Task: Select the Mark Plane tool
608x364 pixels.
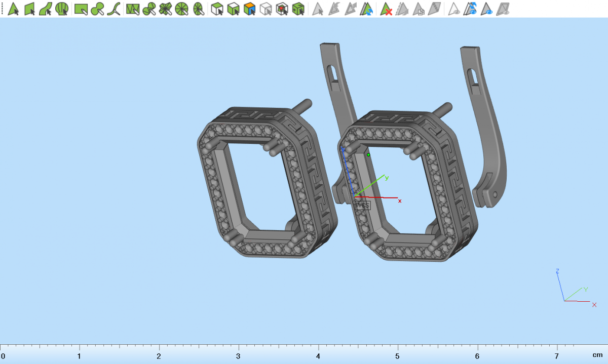Action: (x=29, y=9)
